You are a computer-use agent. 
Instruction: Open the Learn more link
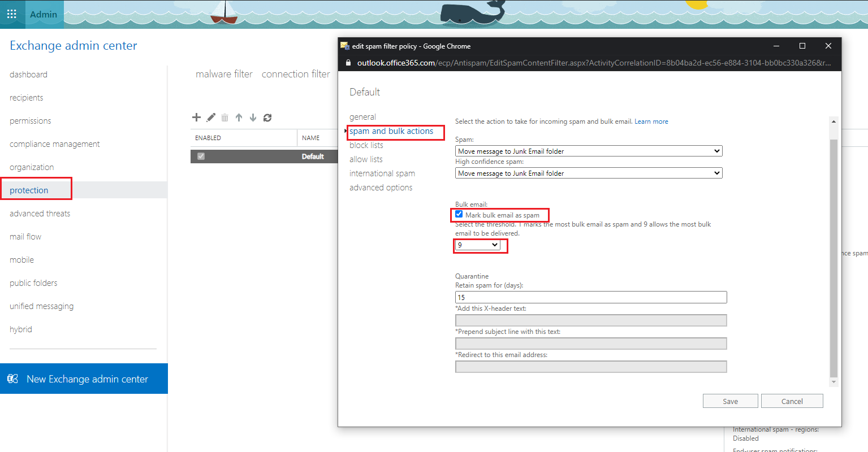pyautogui.click(x=651, y=121)
